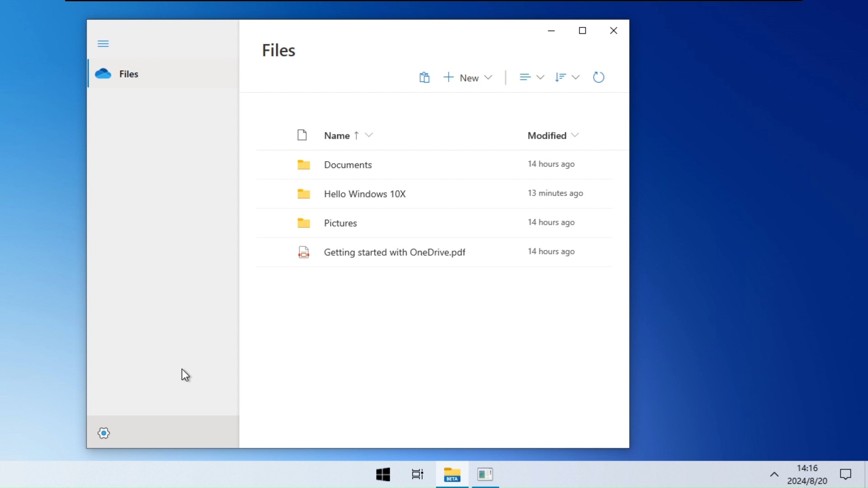Click the file type column icon
The width and height of the screenshot is (868, 488).
pyautogui.click(x=302, y=135)
